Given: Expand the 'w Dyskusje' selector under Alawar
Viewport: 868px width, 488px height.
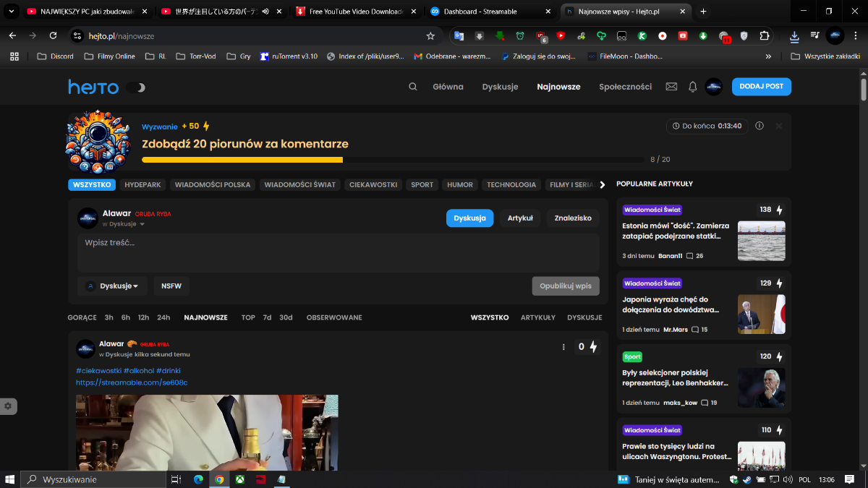Looking at the screenshot, I should point(124,224).
